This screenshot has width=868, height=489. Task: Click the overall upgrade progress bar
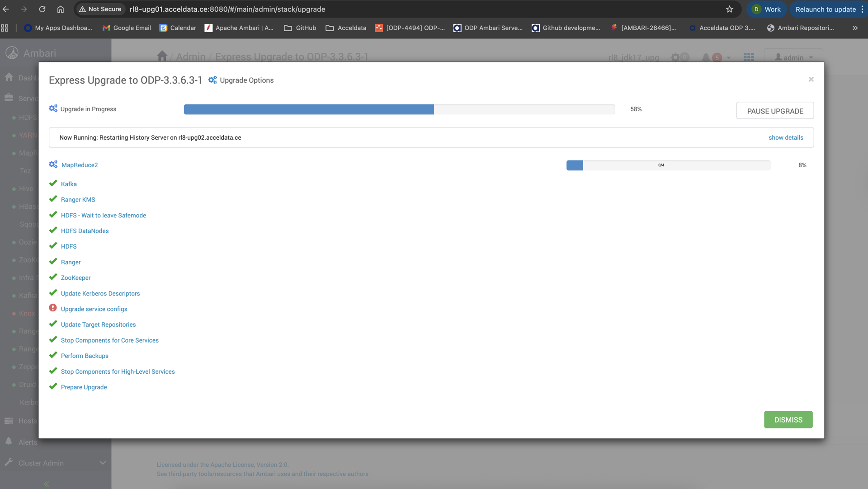coord(399,109)
